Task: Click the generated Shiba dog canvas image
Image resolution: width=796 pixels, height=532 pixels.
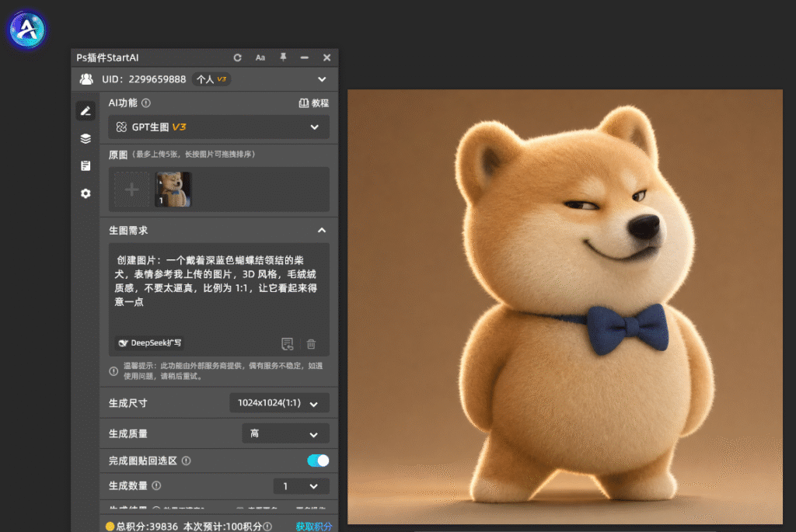Action: pyautogui.click(x=565, y=307)
